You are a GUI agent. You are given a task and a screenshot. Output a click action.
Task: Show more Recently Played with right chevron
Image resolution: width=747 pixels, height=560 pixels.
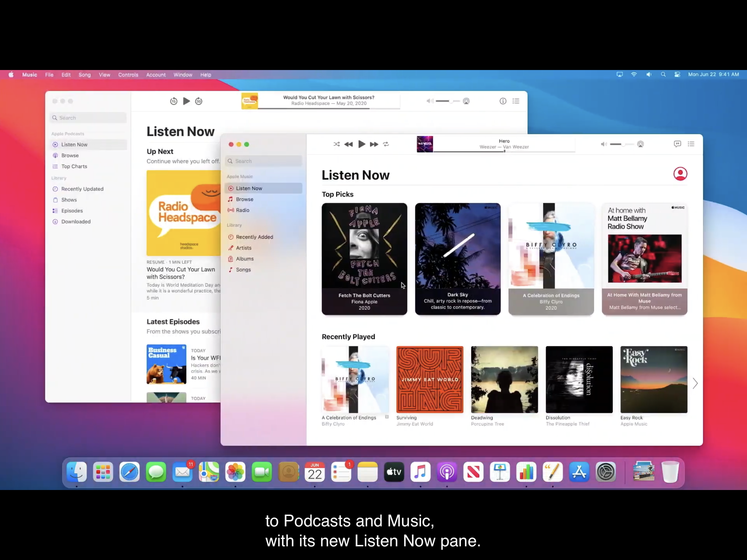[x=695, y=383]
